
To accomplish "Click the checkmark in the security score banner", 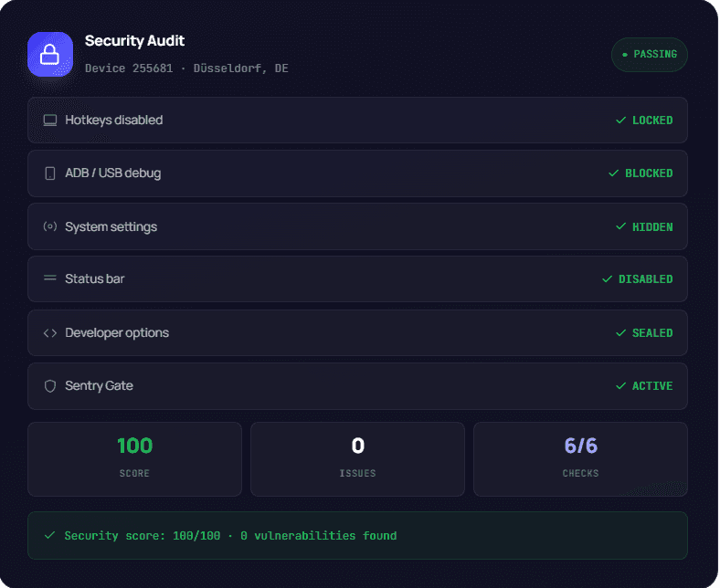I will [x=50, y=535].
